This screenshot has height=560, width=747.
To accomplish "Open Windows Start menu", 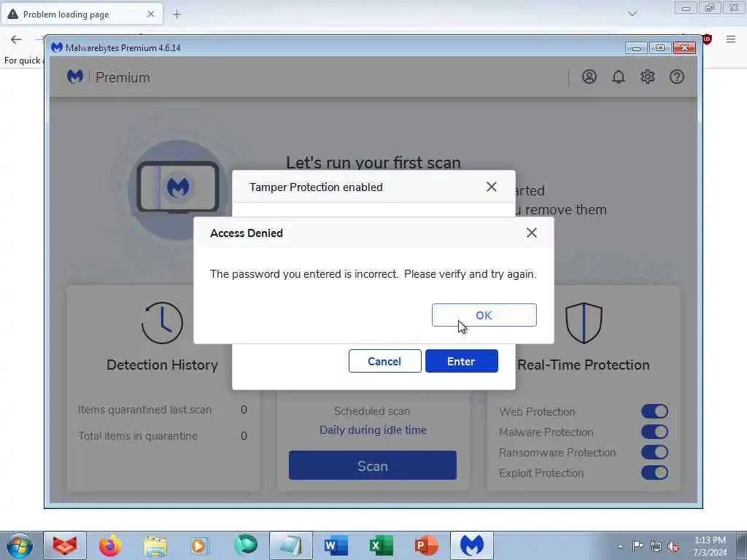I will [x=20, y=545].
